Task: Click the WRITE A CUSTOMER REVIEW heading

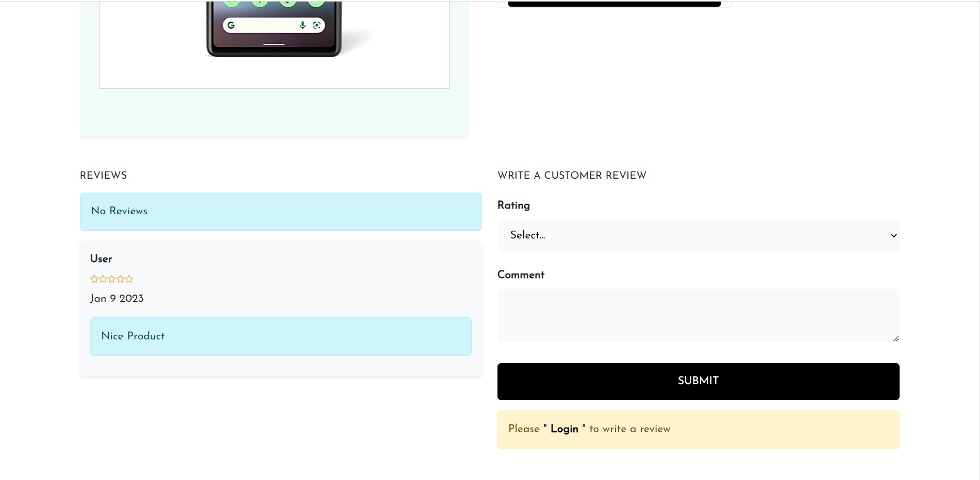Action: [572, 175]
